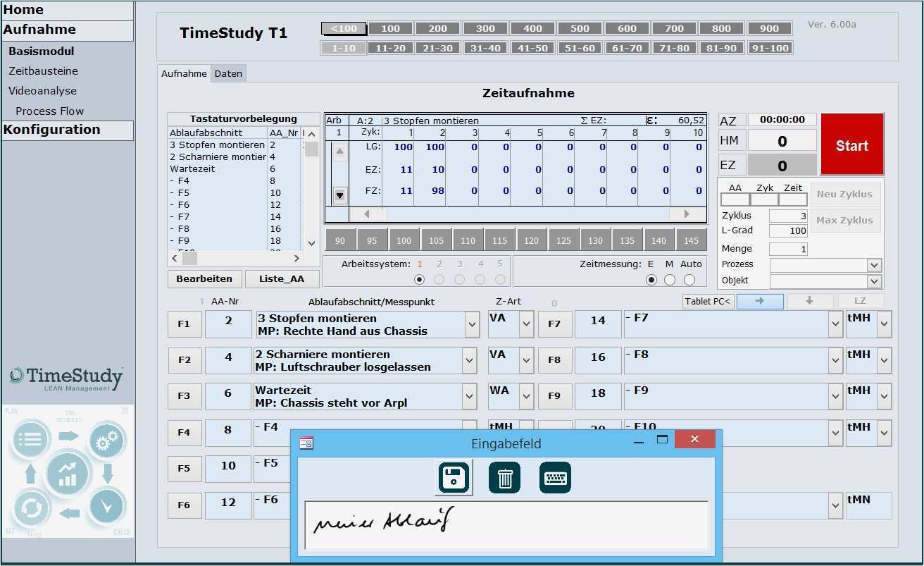
Task: Select 'Wartezeit' row in Tastaturvorbelegung list
Action: (x=235, y=169)
